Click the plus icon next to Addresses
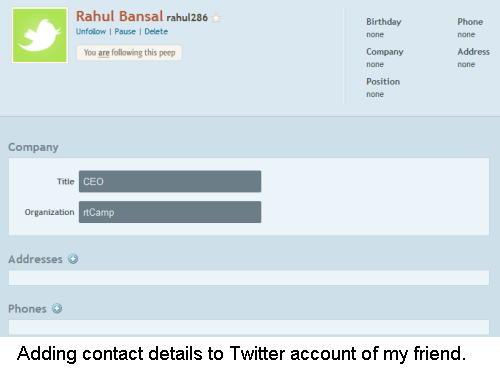This screenshot has height=373, width=500. tap(73, 259)
